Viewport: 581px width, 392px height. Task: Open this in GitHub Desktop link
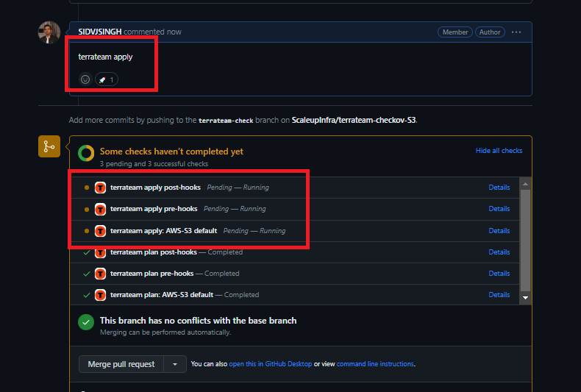270,364
